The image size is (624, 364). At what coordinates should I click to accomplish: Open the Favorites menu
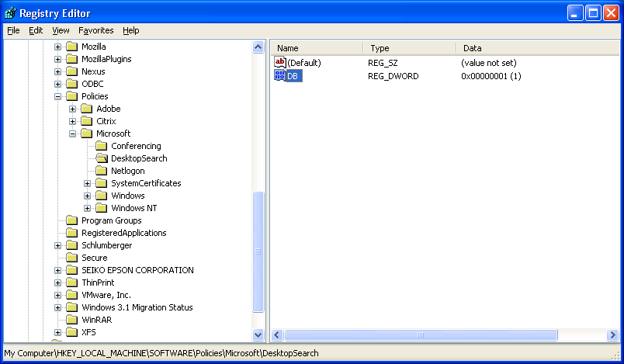pyautogui.click(x=96, y=30)
